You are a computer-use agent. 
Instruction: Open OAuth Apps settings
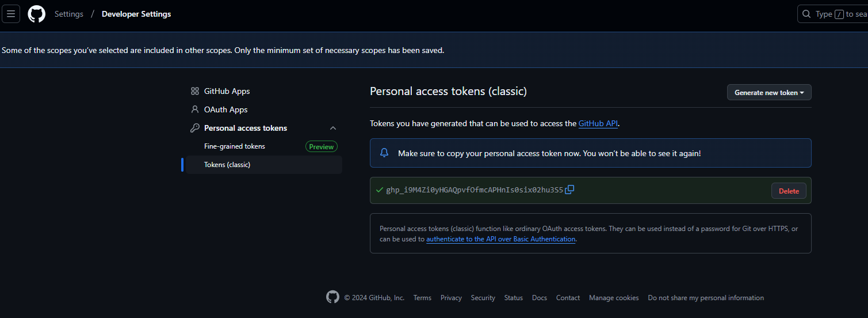click(x=225, y=109)
